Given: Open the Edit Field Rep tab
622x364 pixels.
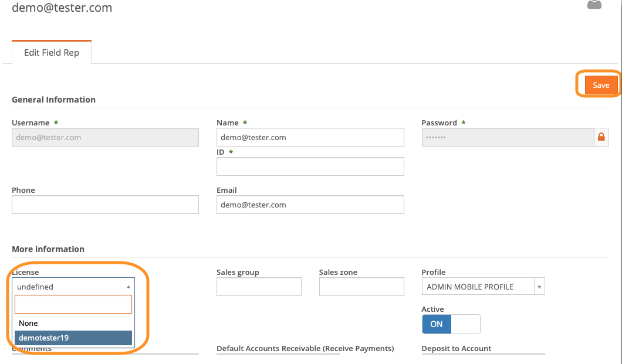Looking at the screenshot, I should 52,52.
